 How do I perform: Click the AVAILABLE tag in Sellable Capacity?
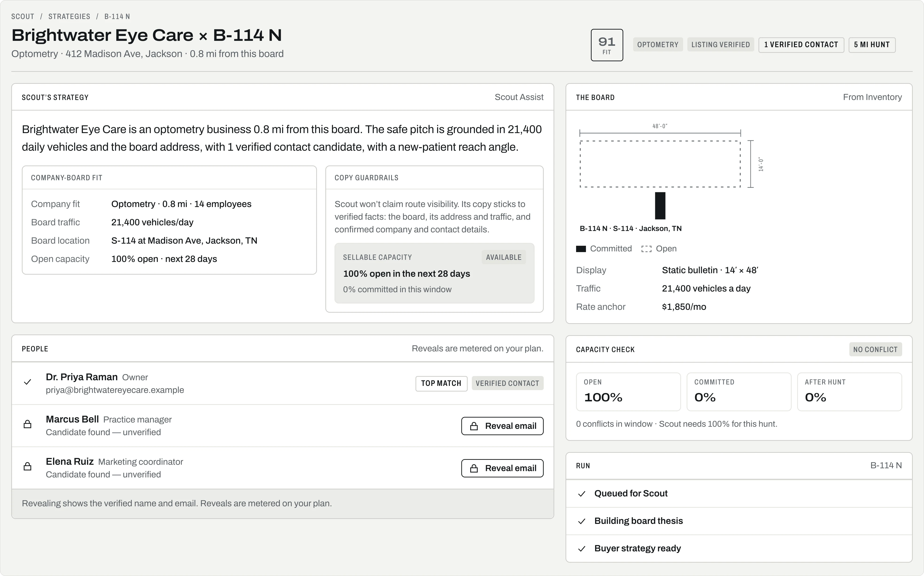pos(504,257)
